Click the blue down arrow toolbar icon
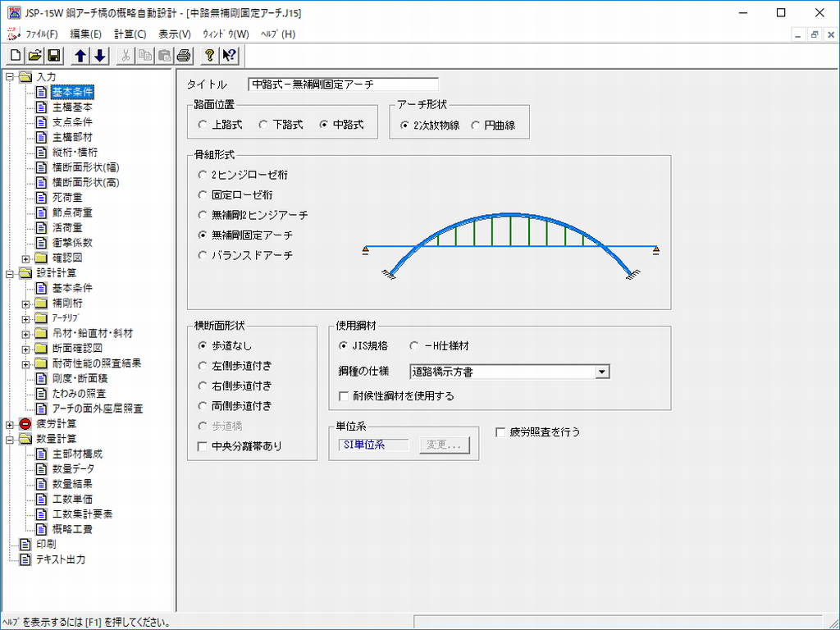Viewport: 840px width, 630px height. click(x=99, y=56)
